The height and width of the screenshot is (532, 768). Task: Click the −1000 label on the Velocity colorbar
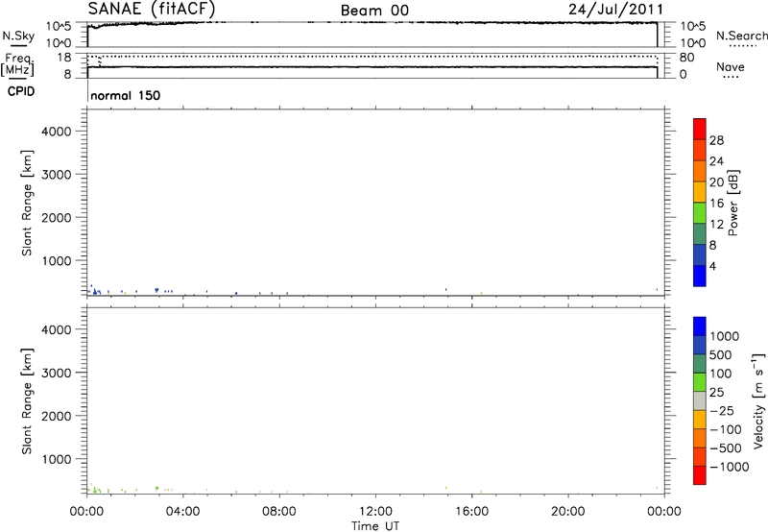729,467
